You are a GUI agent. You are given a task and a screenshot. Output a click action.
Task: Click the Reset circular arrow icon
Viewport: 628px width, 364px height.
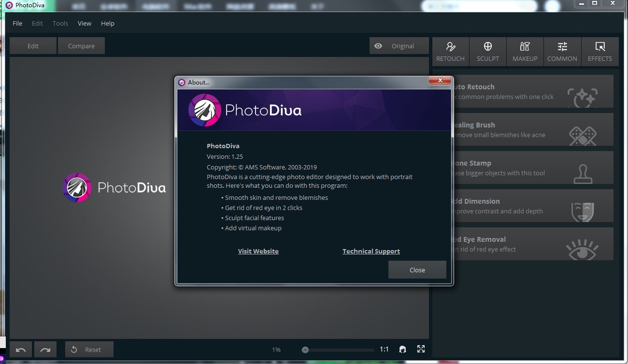74,350
